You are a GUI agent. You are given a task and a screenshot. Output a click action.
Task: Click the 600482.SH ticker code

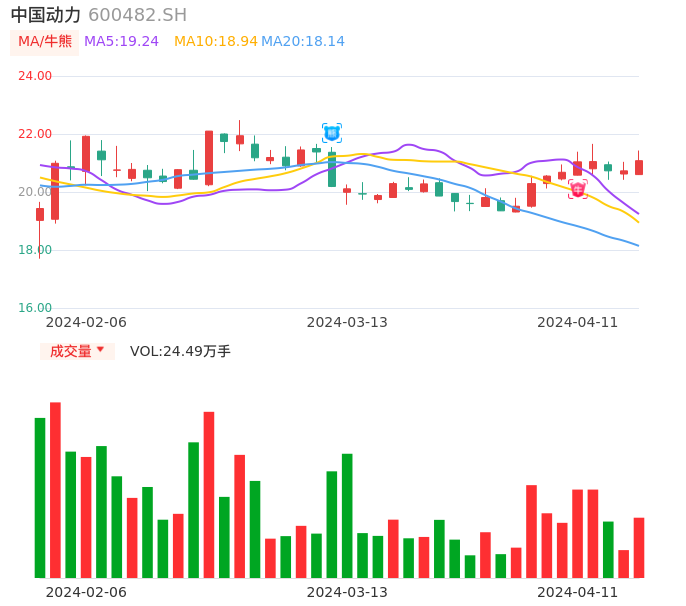pos(137,15)
